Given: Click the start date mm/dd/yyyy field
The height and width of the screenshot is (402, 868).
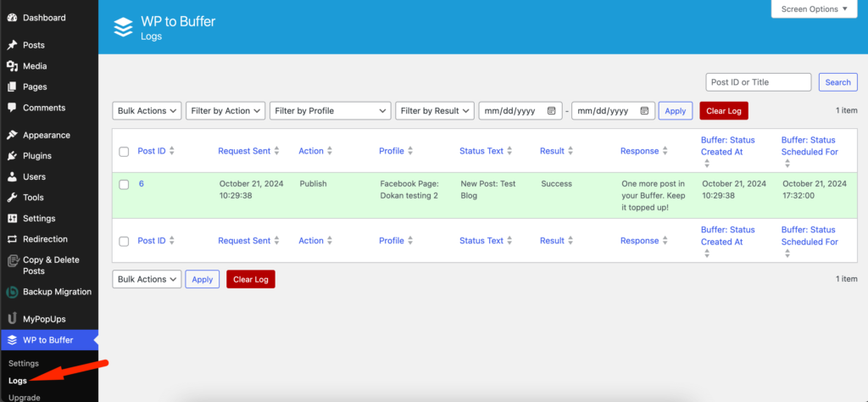Looking at the screenshot, I should (520, 111).
